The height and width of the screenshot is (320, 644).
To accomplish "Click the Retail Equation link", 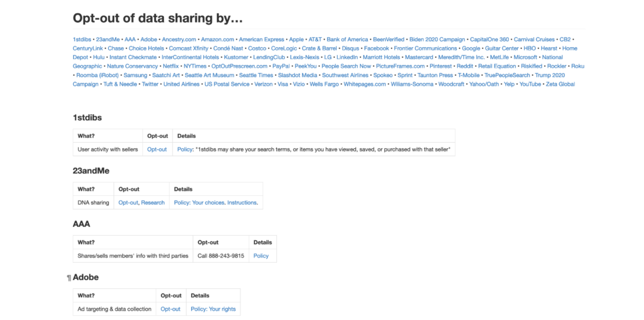I will pyautogui.click(x=497, y=66).
